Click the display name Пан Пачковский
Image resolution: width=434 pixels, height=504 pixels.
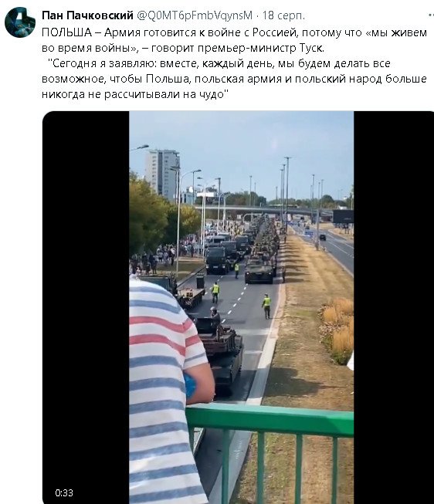tap(87, 15)
